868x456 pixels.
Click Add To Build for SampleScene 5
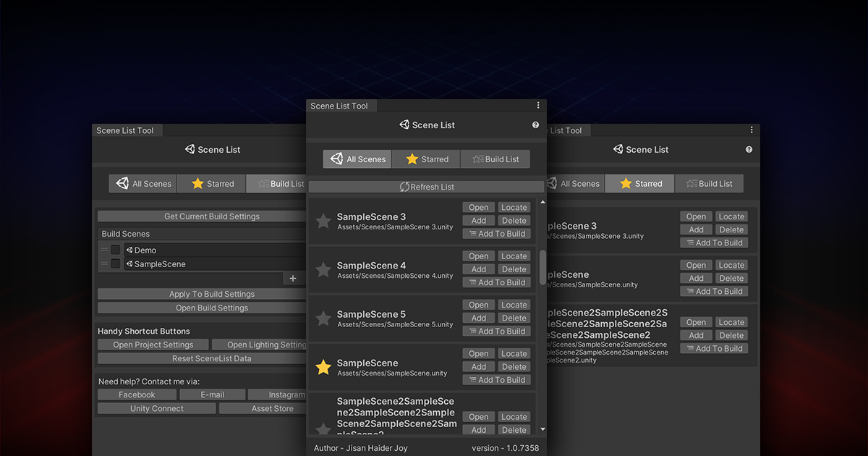pyautogui.click(x=497, y=331)
